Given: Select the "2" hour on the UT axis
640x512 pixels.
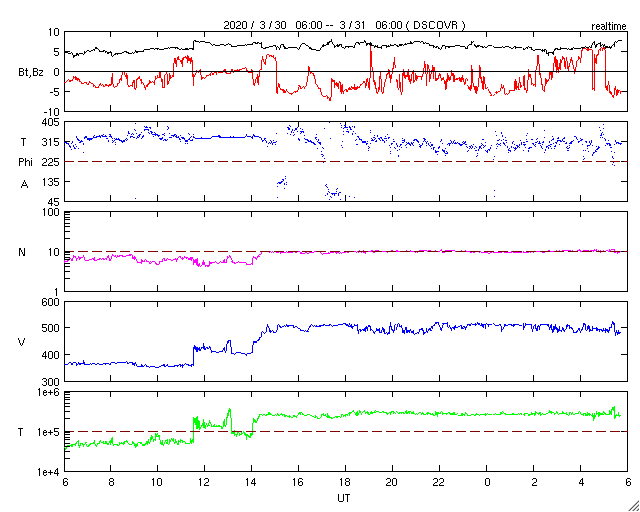Looking at the screenshot, I should (534, 481).
